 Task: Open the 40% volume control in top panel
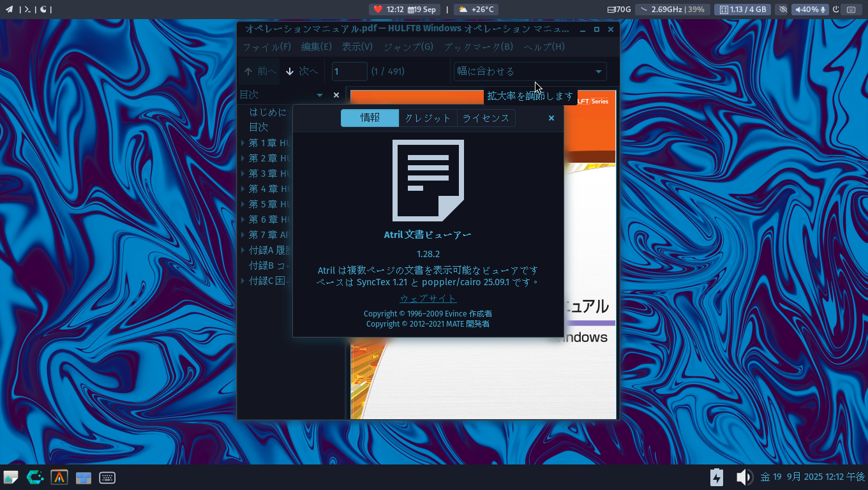[x=810, y=10]
